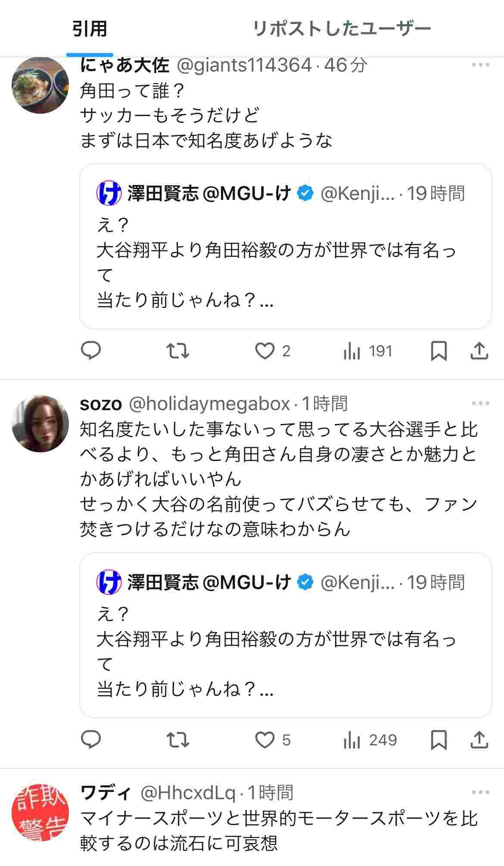Open reply on sozo's post
The height and width of the screenshot is (866, 504).
coord(91,740)
